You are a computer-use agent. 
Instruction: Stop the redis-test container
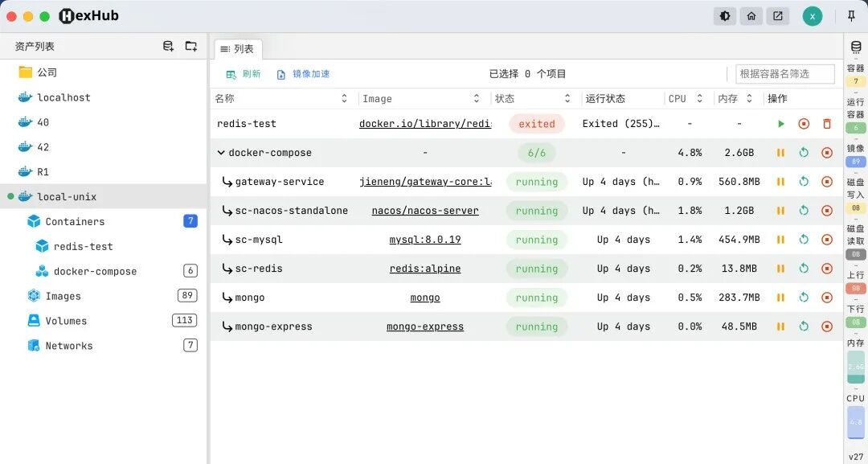804,124
